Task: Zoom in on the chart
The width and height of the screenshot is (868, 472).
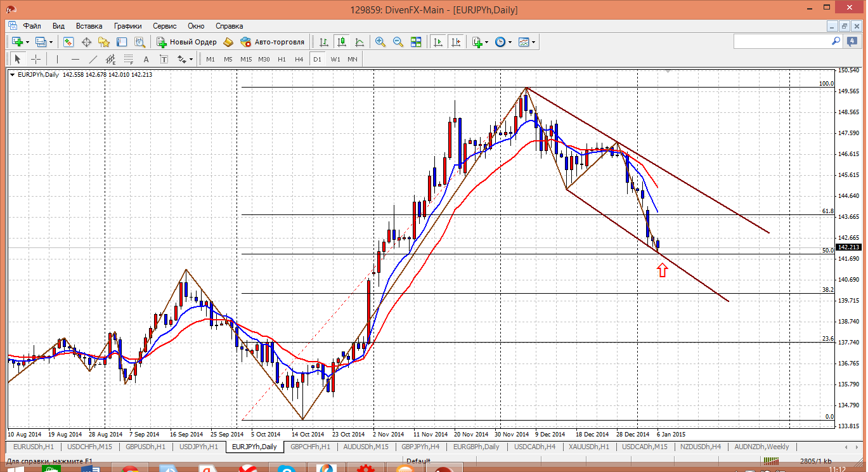Action: (x=380, y=42)
